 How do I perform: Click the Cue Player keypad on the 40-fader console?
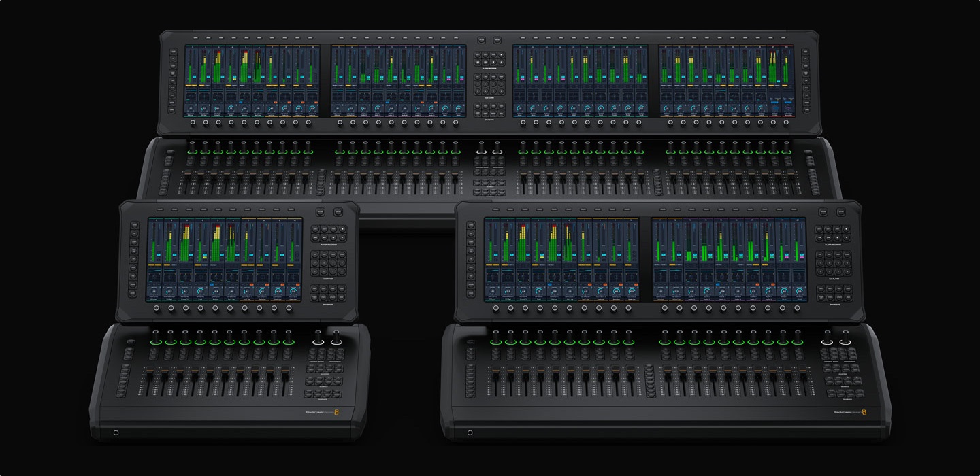pos(489,84)
